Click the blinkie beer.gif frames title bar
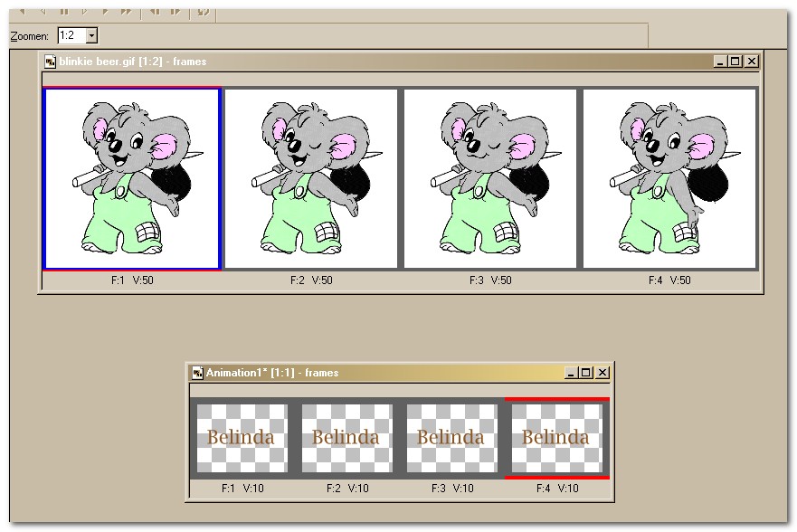Viewport: 797px width, 532px height. 401,62
